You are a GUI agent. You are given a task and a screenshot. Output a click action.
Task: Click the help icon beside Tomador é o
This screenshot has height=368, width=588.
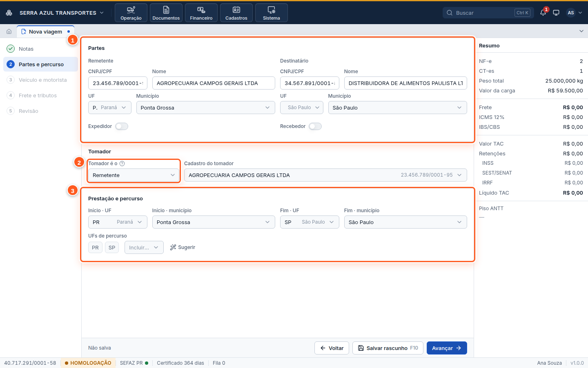pos(122,164)
